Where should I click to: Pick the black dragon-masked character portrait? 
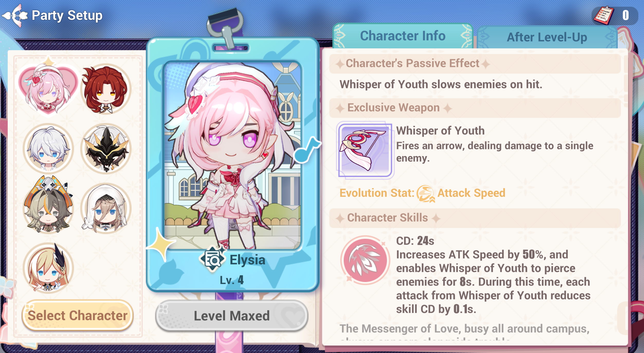click(x=106, y=149)
